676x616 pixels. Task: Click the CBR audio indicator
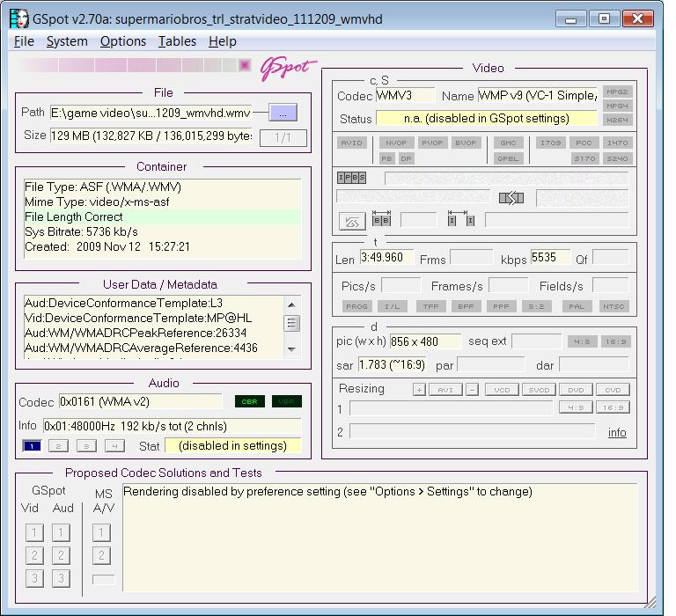(250, 401)
